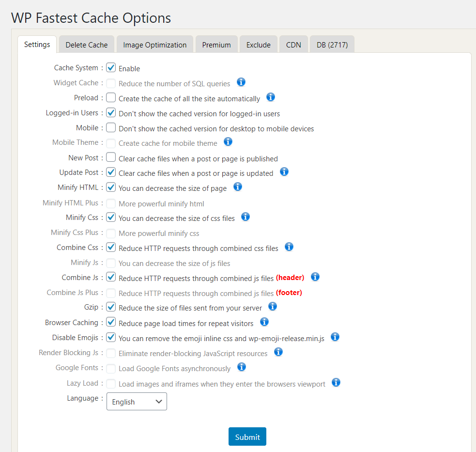Open info icon next to Update Post
Screen dimensions: 476x452
pyautogui.click(x=284, y=171)
